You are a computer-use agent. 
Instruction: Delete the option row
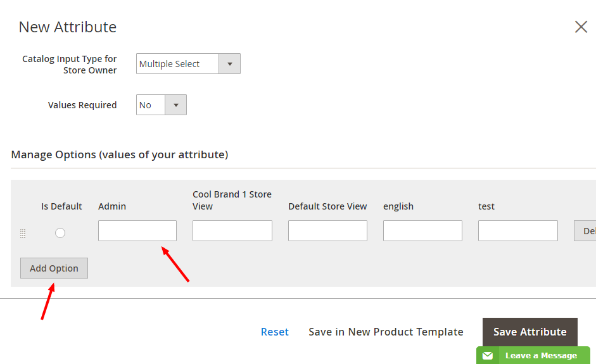(585, 231)
